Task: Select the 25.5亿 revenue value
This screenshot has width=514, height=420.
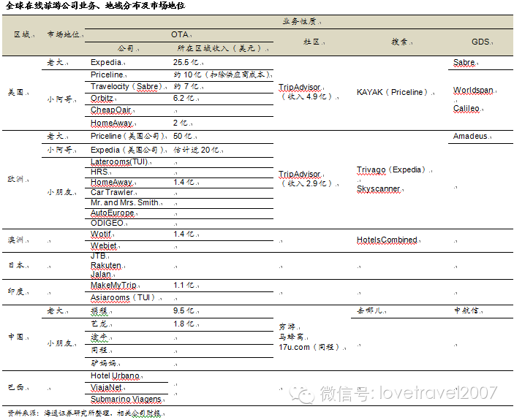Action: (x=186, y=62)
